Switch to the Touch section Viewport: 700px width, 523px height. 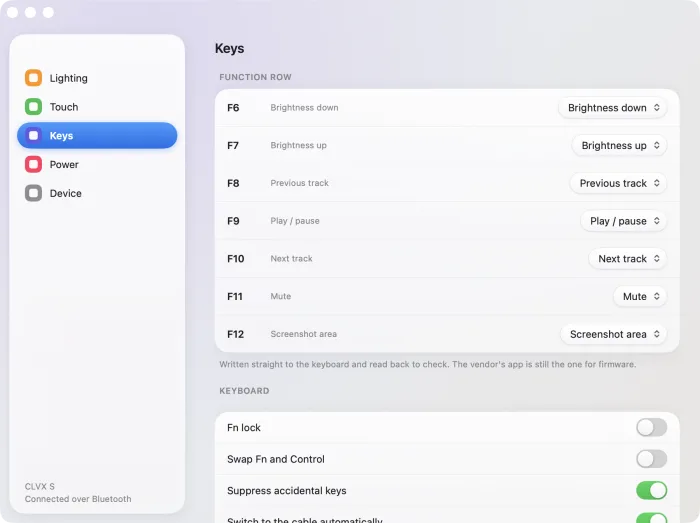97,107
